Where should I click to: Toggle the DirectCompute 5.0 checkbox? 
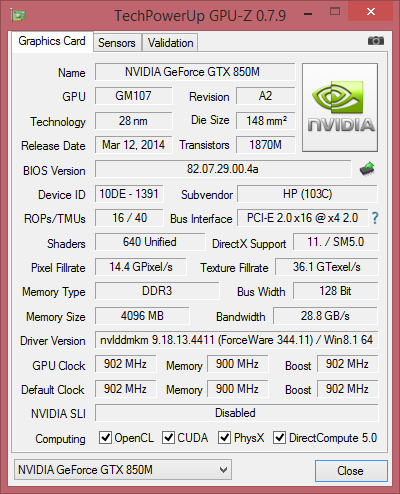coord(279,437)
